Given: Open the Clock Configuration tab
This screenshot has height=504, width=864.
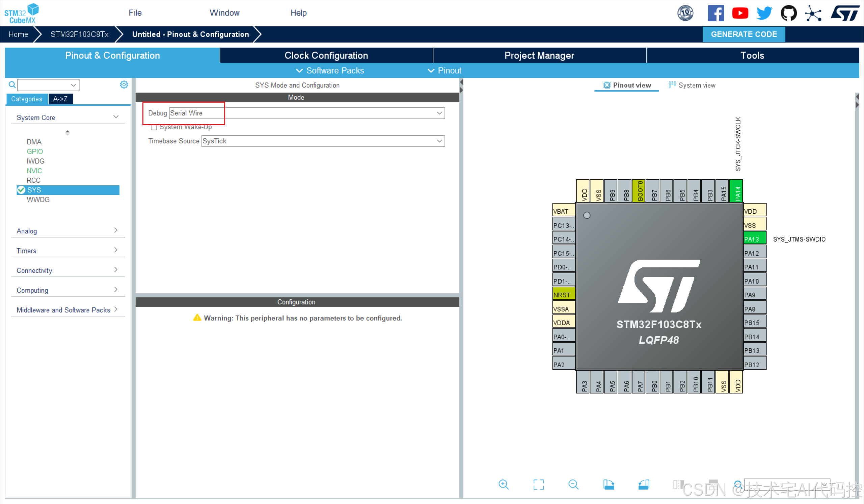Looking at the screenshot, I should click(326, 55).
